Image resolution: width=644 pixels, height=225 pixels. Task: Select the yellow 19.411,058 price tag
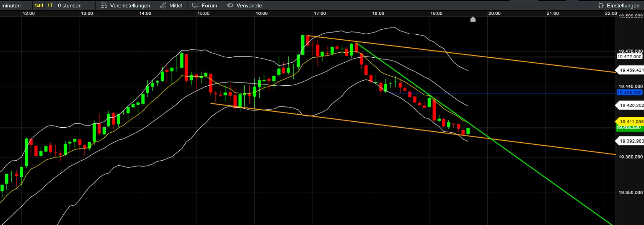630,121
